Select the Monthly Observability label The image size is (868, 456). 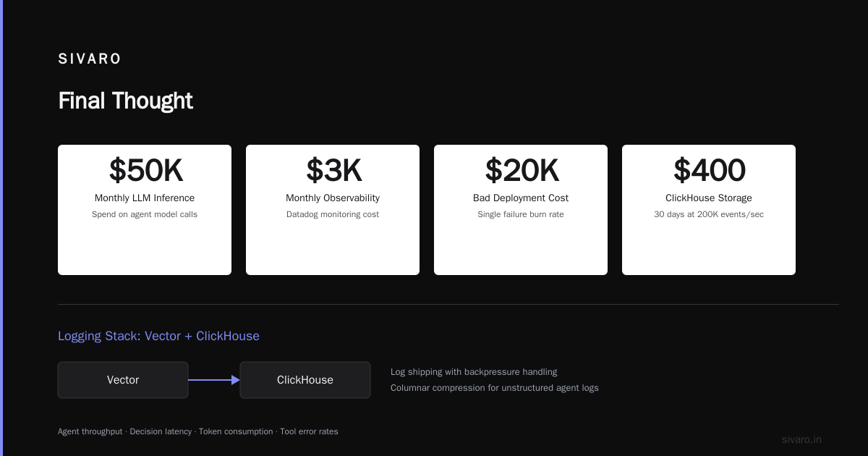(333, 198)
